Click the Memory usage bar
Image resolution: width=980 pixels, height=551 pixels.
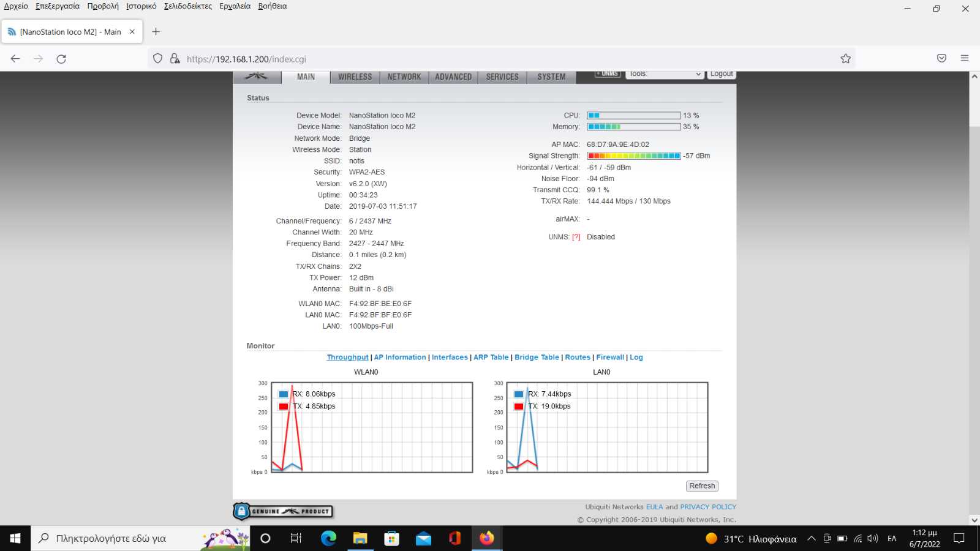coord(634,127)
